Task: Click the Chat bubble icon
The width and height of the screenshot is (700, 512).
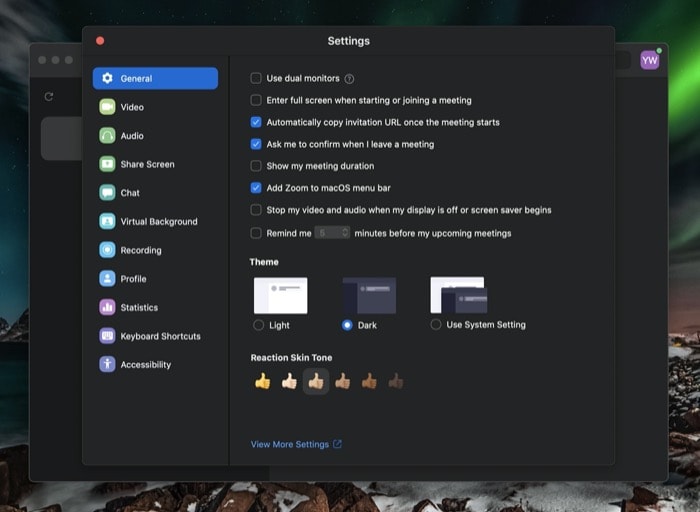Action: 107,193
